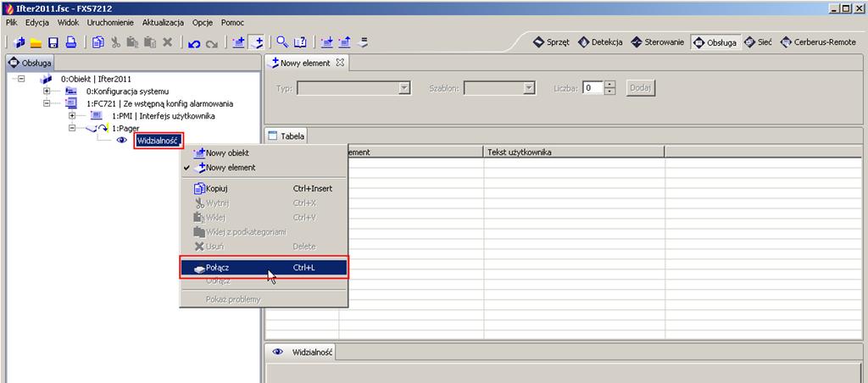Expand the 0:Konfiguracja systemu node
Image resolution: width=868 pixels, height=383 pixels.
(x=47, y=91)
